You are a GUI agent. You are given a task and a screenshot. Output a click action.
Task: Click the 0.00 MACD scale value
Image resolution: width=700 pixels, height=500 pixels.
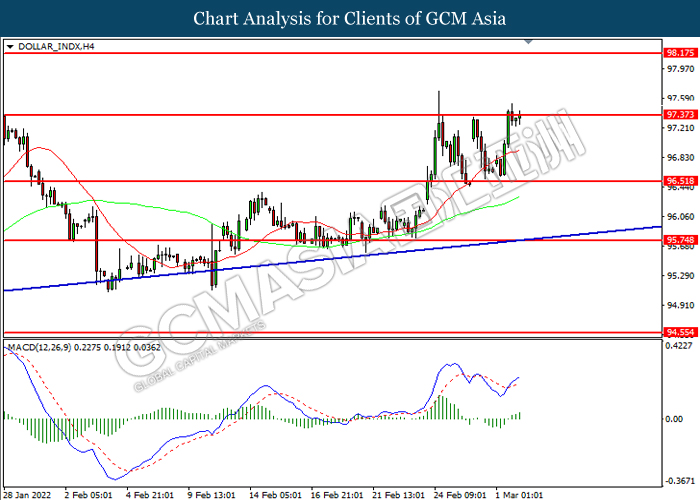click(674, 419)
